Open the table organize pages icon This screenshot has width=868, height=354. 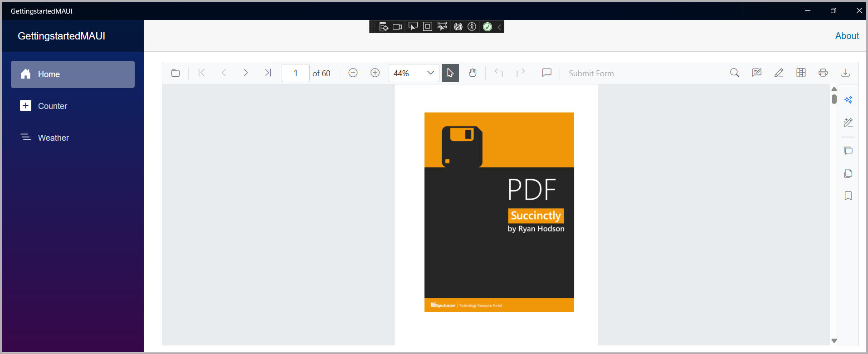[801, 73]
